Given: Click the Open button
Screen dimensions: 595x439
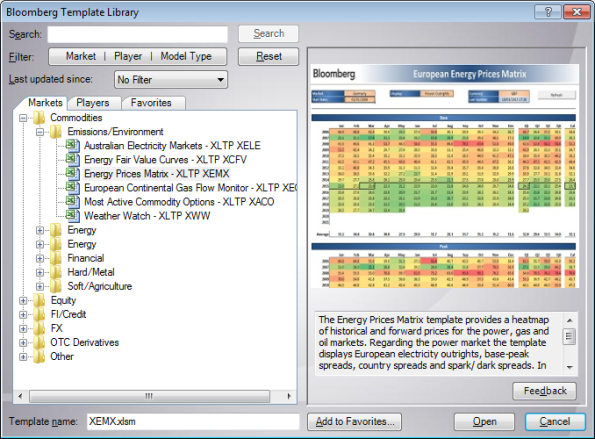Looking at the screenshot, I should point(484,422).
